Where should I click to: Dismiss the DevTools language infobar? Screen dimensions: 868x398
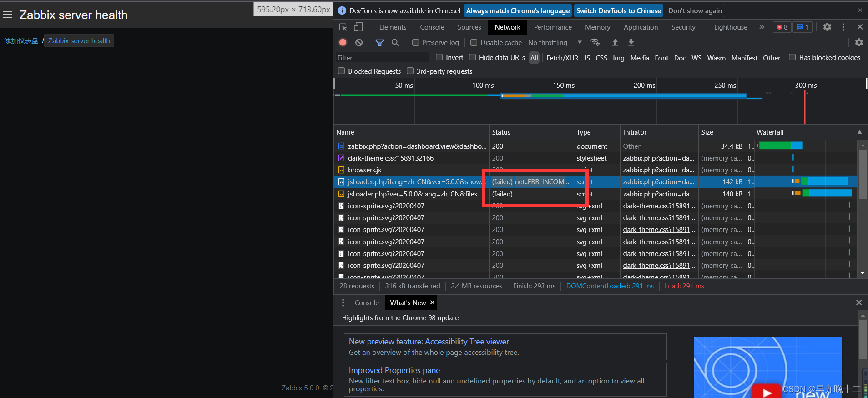pos(860,10)
